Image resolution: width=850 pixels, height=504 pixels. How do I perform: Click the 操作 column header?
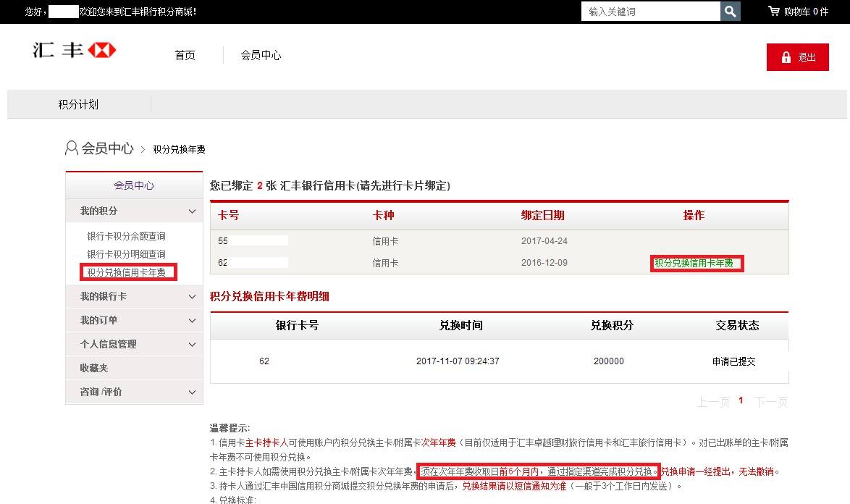[694, 215]
